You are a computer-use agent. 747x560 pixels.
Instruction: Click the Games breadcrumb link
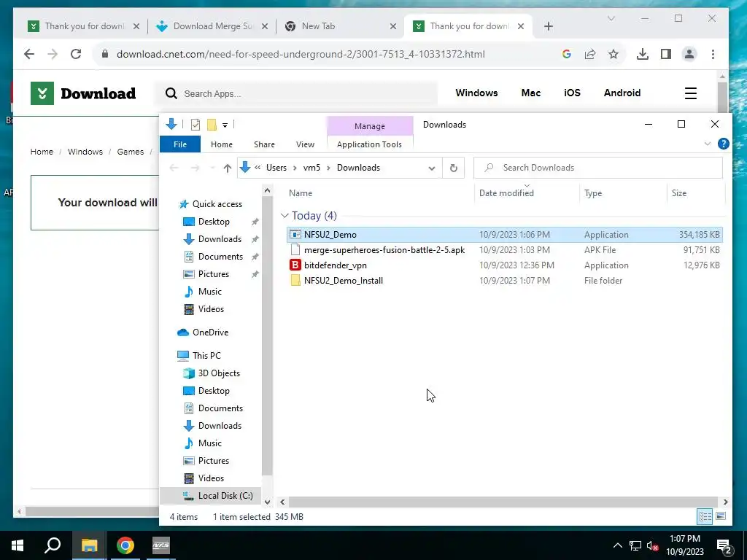click(x=130, y=152)
